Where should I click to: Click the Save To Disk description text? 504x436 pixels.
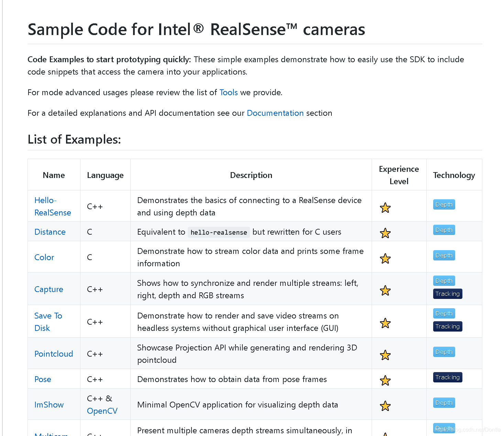[x=238, y=322]
